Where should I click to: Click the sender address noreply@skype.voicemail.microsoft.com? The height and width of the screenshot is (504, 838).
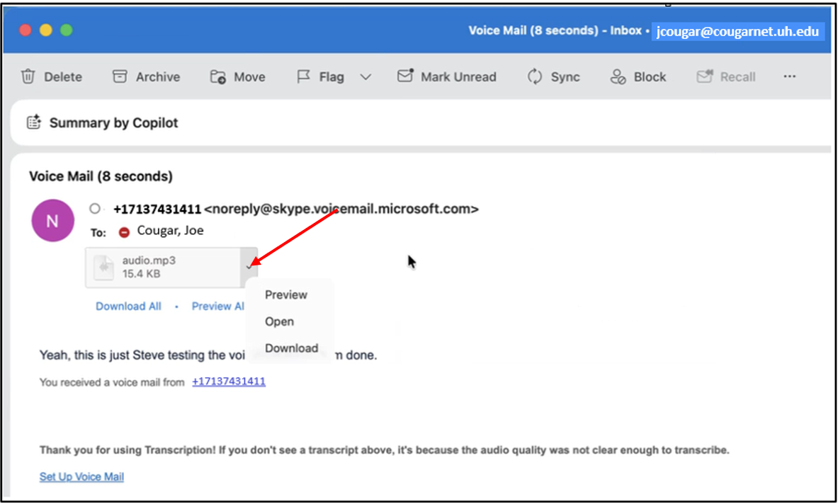click(341, 209)
